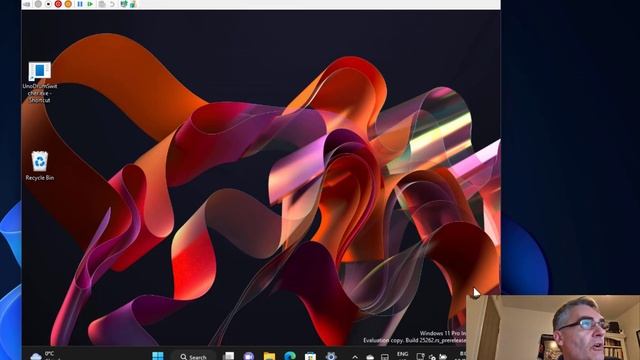640x360 pixels.
Task: Click the grey Start VM toolbar button
Action: coord(38,4)
